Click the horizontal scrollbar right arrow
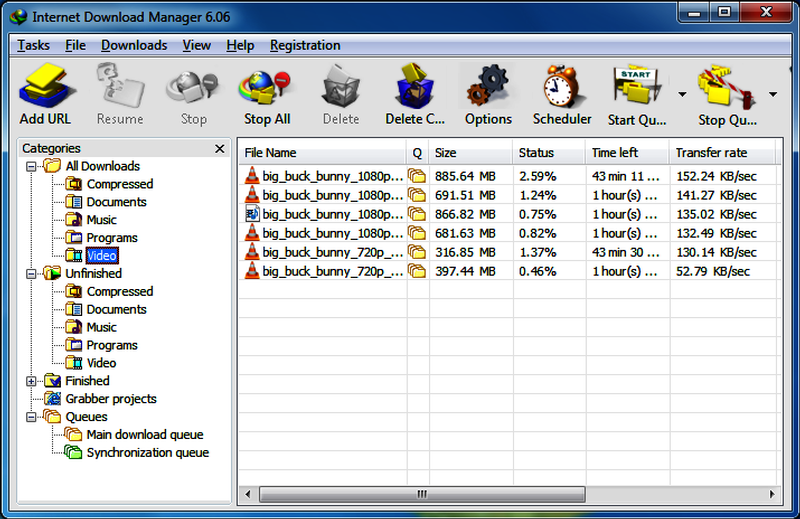 (x=772, y=494)
